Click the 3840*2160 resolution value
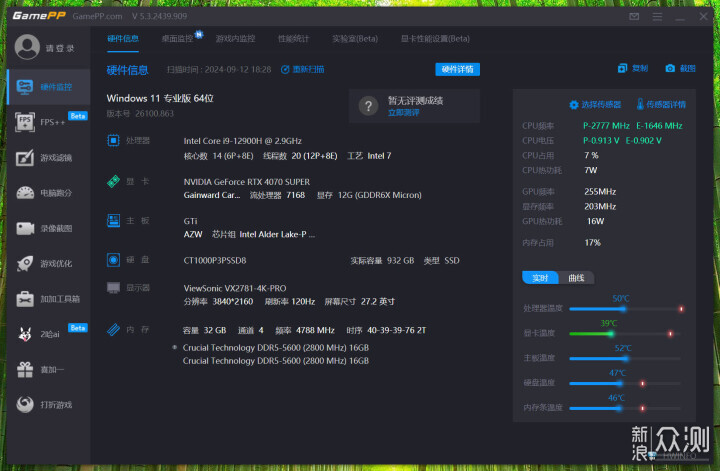Viewport: 720px width, 471px height. [232, 302]
